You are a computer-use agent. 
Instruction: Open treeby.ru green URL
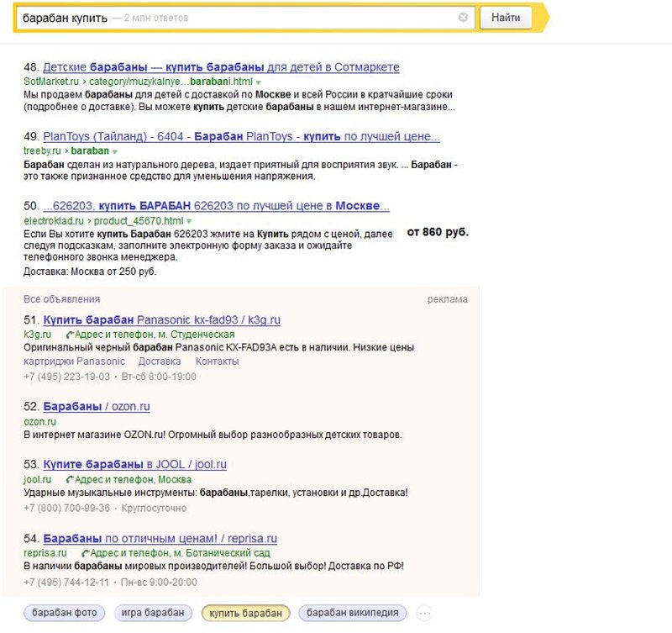[42, 151]
